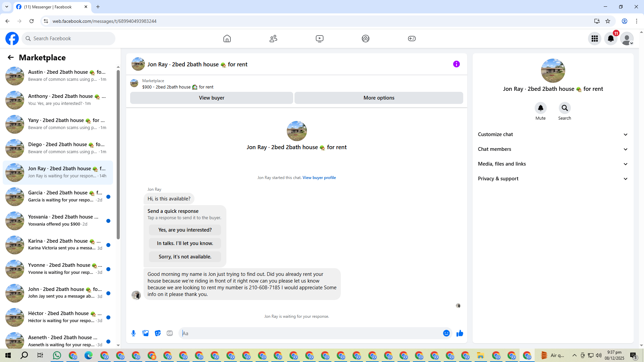The image size is (644, 362).
Task: Focus the Search Facebook box
Action: pos(69,39)
